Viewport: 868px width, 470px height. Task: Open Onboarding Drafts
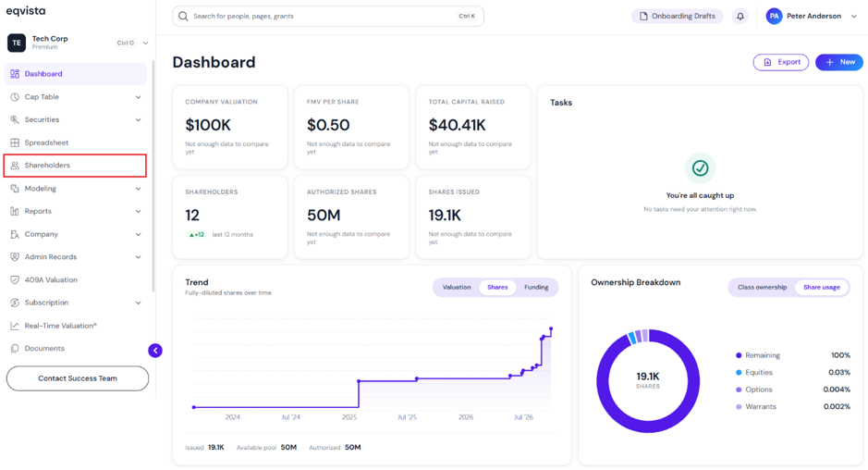(677, 16)
